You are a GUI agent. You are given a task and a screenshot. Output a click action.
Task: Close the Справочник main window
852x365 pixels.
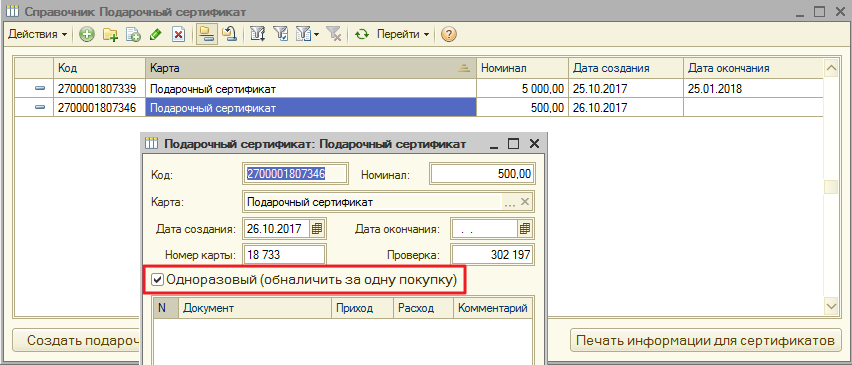point(840,11)
